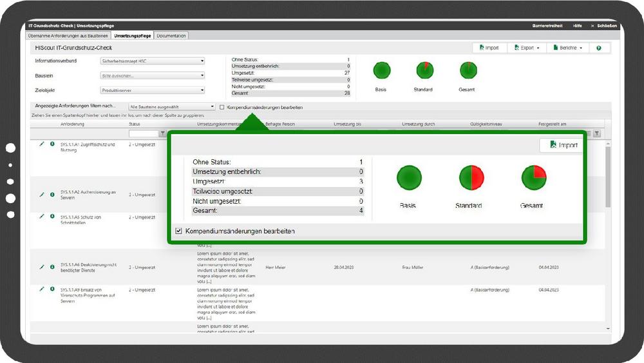Click the pencil edit icon for SYS.1.1.A1

coord(42,144)
